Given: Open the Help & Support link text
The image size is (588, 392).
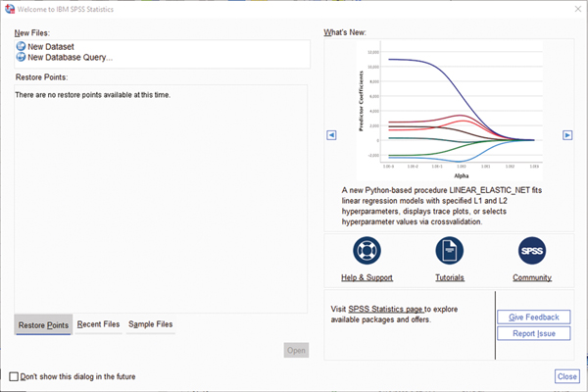Looking at the screenshot, I should pyautogui.click(x=367, y=277).
